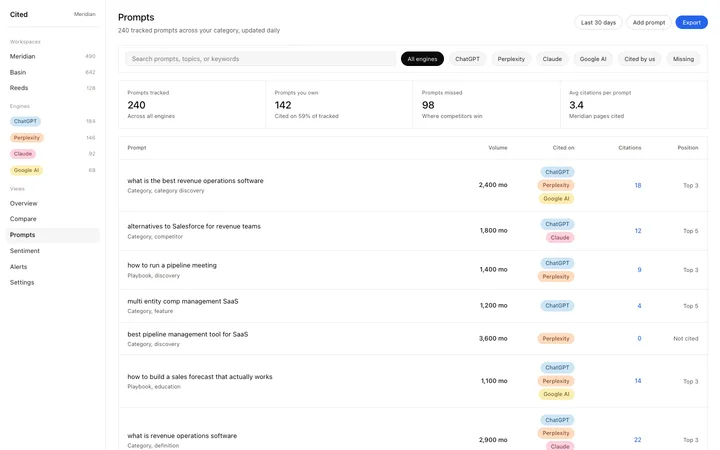The width and height of the screenshot is (720, 450).
Task: Apply the Missing filter
Action: (683, 59)
